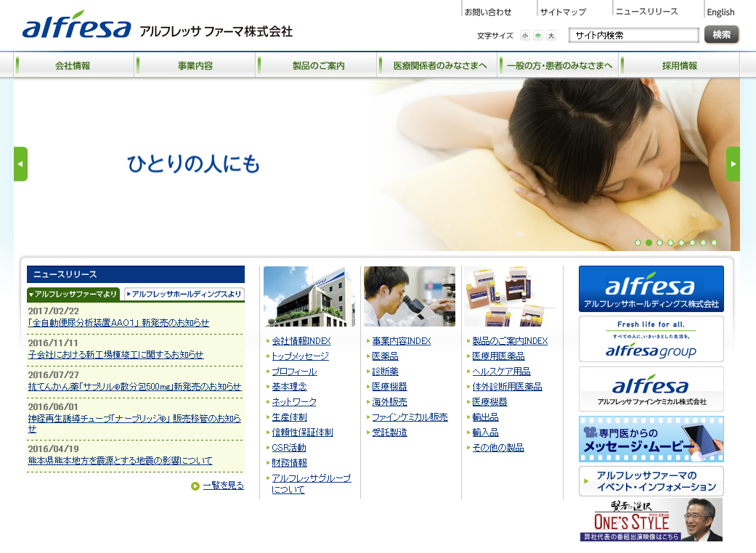Open 生産体制 link
Viewport: 756px width, 553px height.
[289, 417]
